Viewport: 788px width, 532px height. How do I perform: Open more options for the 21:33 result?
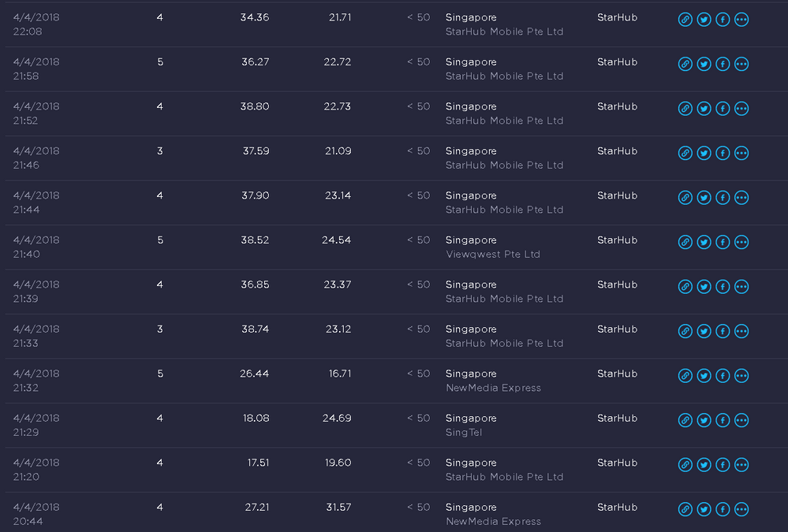click(x=741, y=331)
